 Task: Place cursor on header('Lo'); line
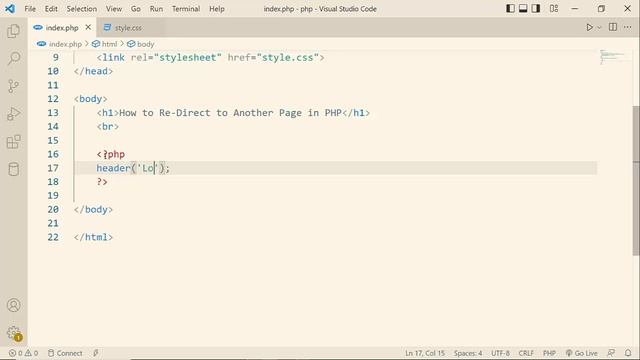[133, 168]
